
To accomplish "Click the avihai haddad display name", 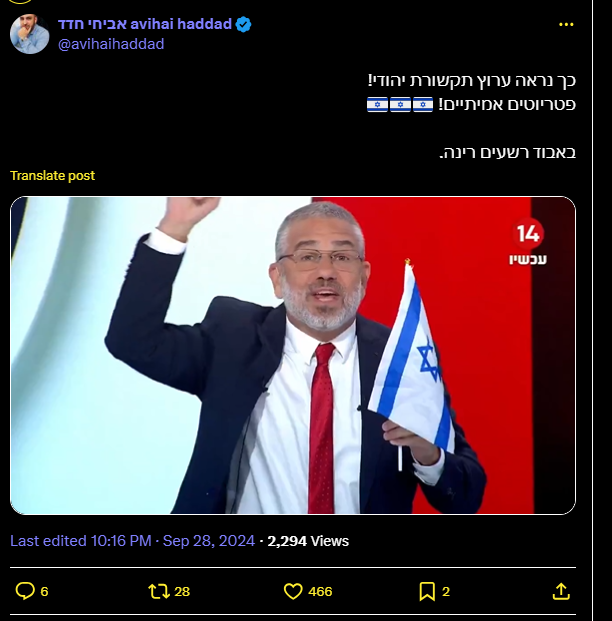I will tap(145, 24).
